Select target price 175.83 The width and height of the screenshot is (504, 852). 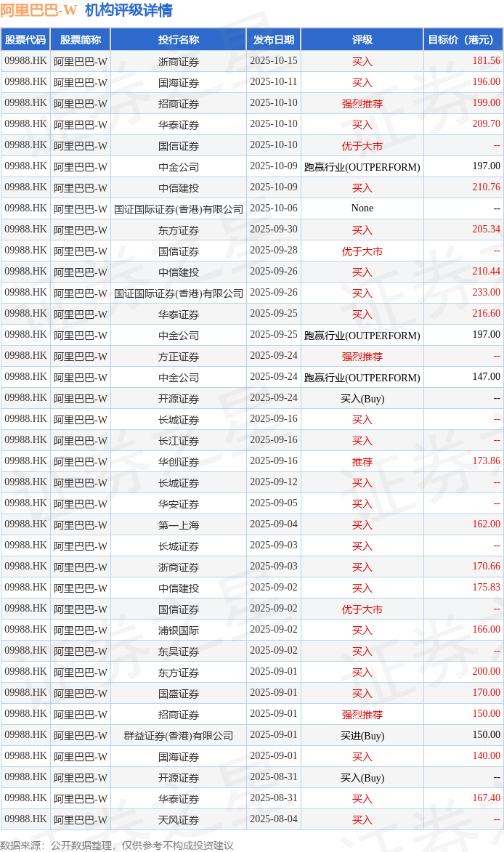pyautogui.click(x=486, y=588)
